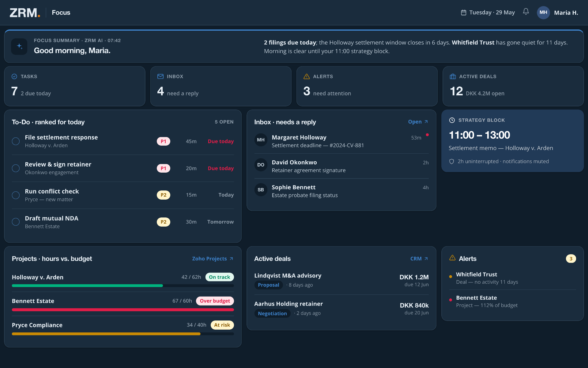Image resolution: width=588 pixels, height=368 pixels.
Task: Click Margaret Holloway's MH avatar in inbox
Action: point(261,140)
